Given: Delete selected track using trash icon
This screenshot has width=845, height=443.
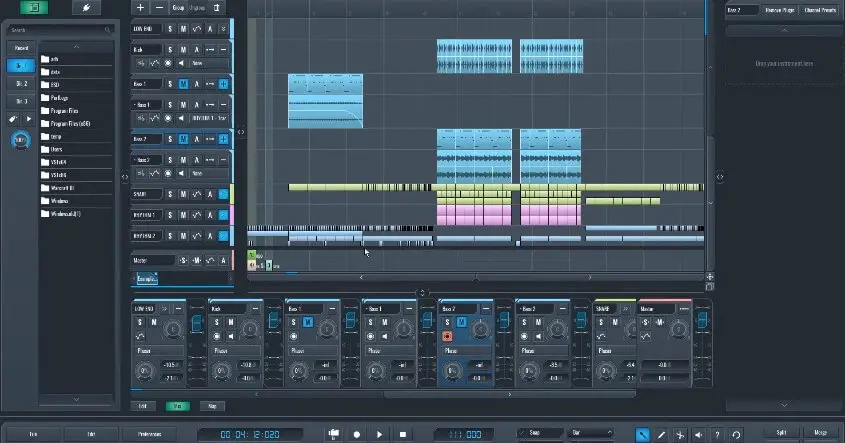Looking at the screenshot, I should pyautogui.click(x=217, y=8).
